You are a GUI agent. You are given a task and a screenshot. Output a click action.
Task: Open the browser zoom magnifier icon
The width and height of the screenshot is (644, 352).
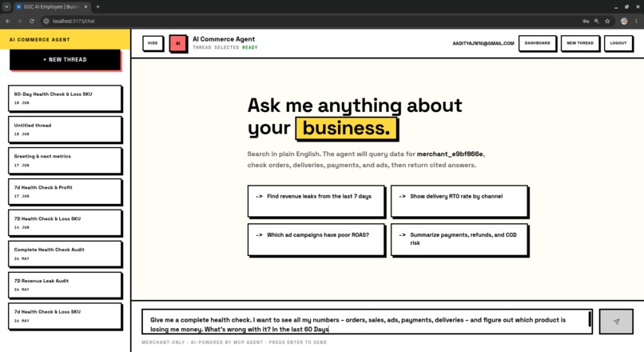pos(596,21)
